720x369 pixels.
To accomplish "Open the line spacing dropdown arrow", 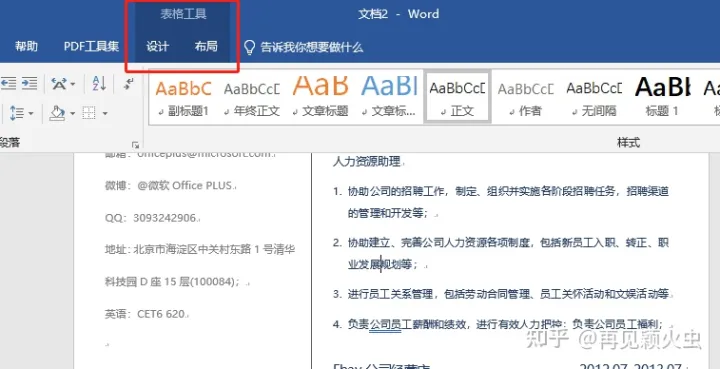I will click(x=31, y=113).
